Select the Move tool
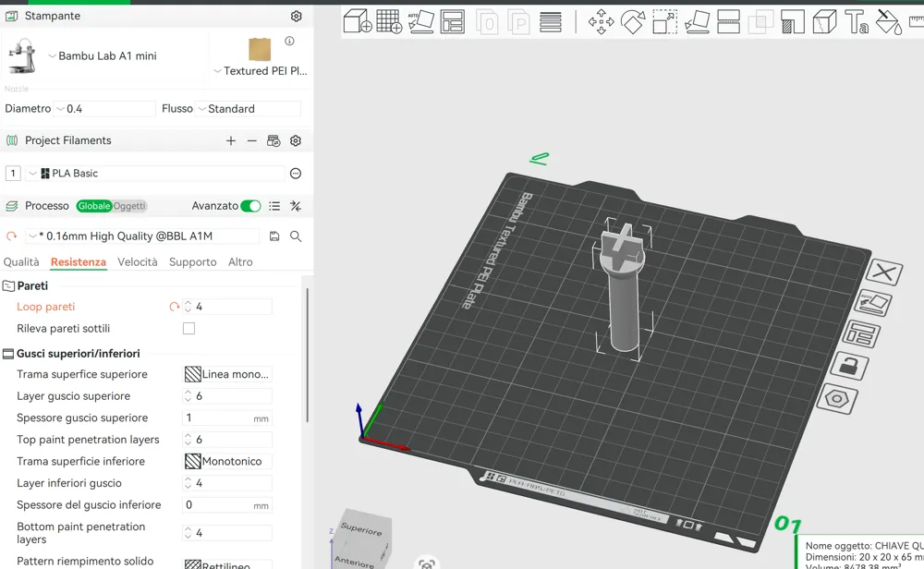924x569 pixels. click(602, 22)
